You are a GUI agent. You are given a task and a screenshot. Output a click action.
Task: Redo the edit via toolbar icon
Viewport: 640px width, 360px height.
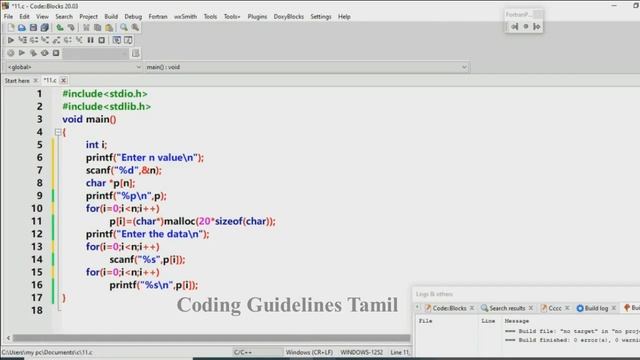[x=71, y=27]
